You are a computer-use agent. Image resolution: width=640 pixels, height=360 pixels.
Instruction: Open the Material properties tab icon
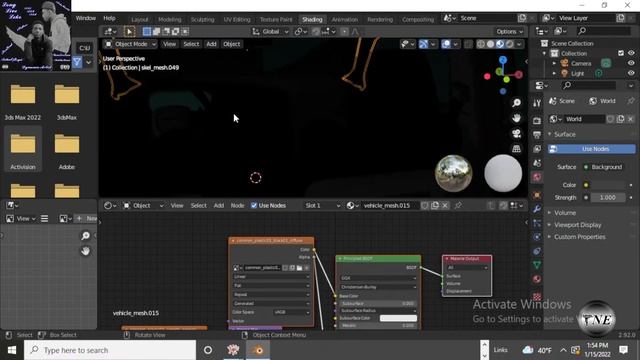537,279
